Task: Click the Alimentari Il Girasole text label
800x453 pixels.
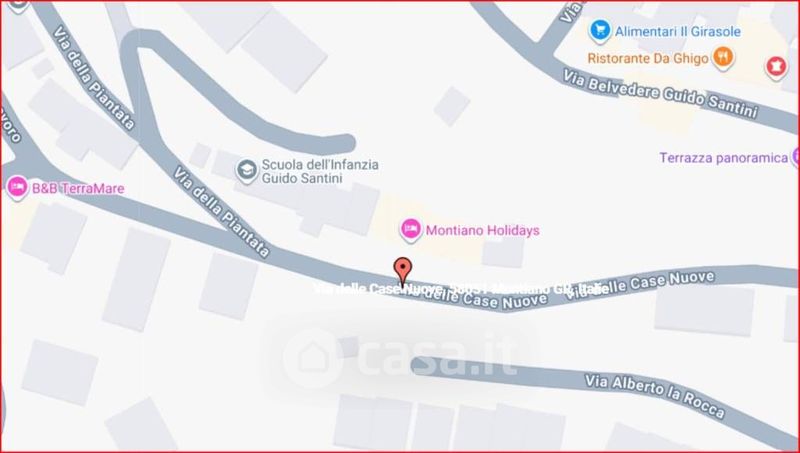Action: tap(678, 31)
